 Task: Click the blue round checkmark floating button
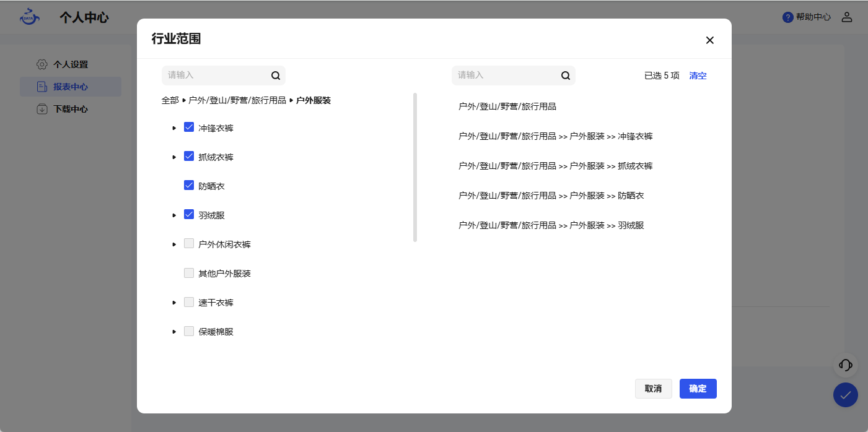(845, 395)
